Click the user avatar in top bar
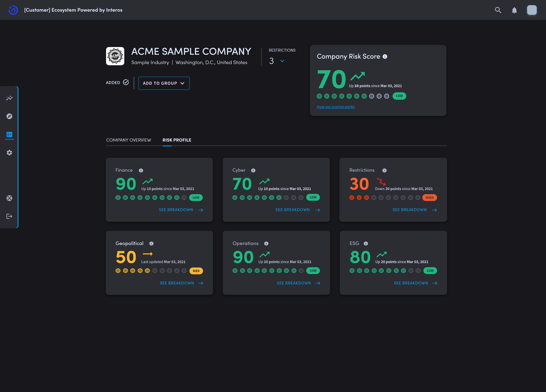The image size is (546, 392). coord(531,10)
